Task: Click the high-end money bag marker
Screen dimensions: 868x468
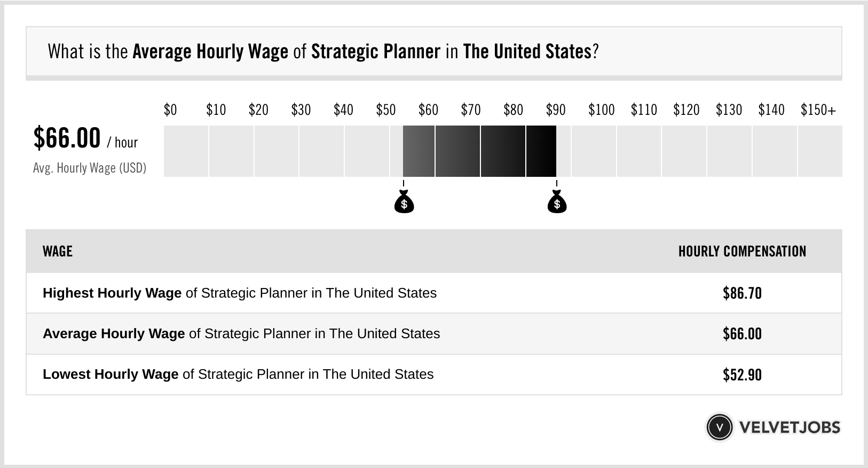Action: (557, 202)
